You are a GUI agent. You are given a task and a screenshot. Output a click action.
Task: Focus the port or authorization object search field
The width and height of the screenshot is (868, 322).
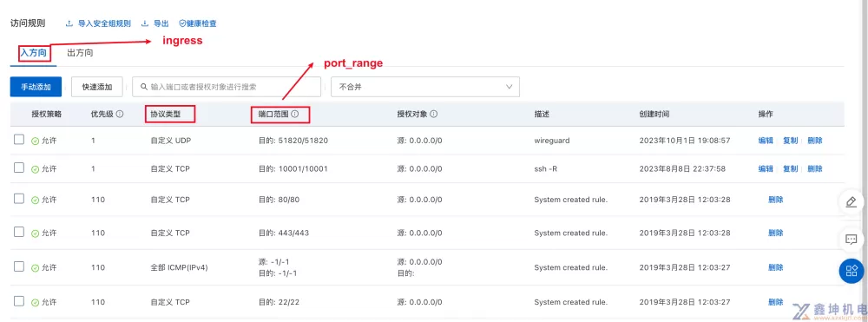tap(227, 87)
